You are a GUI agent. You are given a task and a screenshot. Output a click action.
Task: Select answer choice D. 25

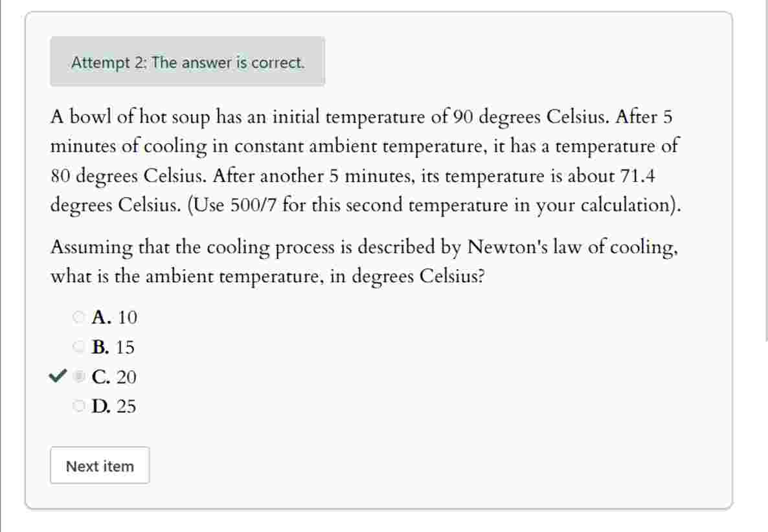[x=115, y=406]
